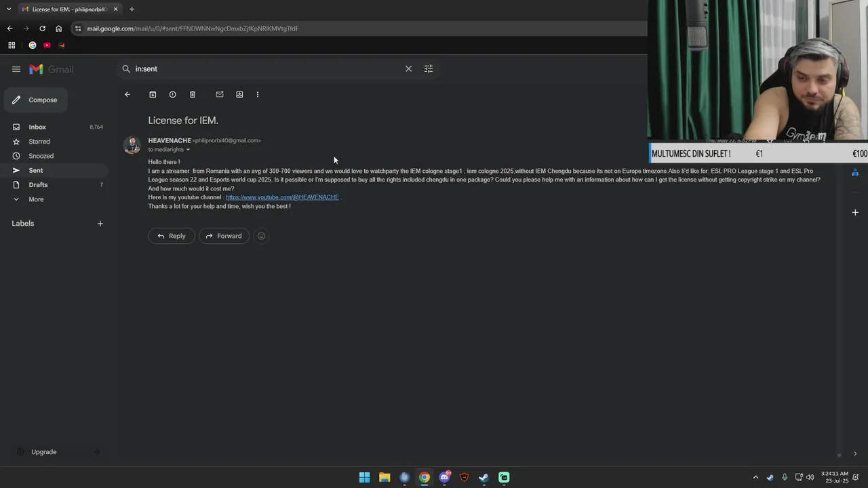This screenshot has width=868, height=488.
Task: Clear the in:sent search query
Action: click(408, 68)
